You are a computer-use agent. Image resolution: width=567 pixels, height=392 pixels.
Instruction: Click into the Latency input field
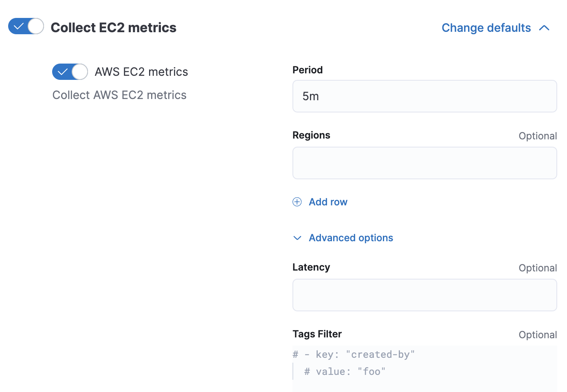point(424,295)
